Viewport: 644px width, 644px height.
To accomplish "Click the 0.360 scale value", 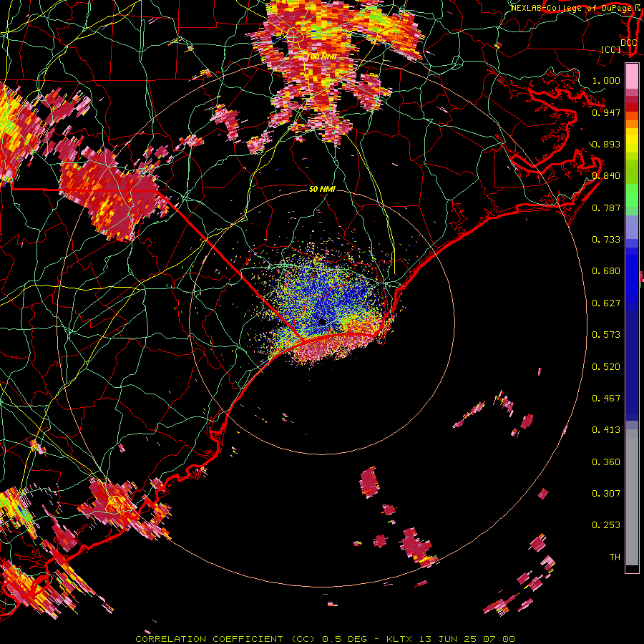I will point(606,462).
